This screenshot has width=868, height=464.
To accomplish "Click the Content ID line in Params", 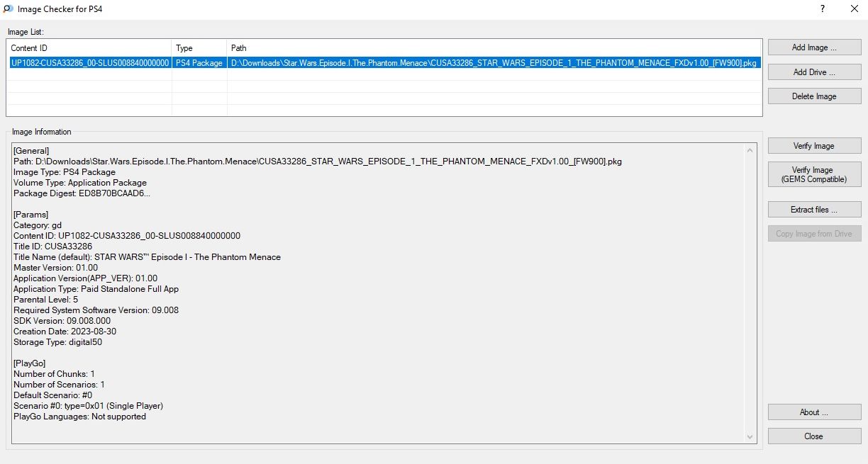I will point(127,235).
